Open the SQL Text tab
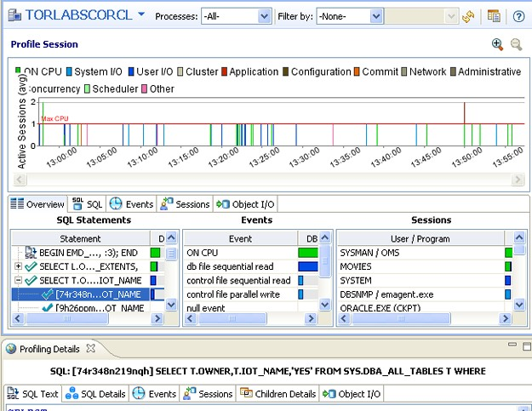The height and width of the screenshot is (411, 532). click(32, 394)
